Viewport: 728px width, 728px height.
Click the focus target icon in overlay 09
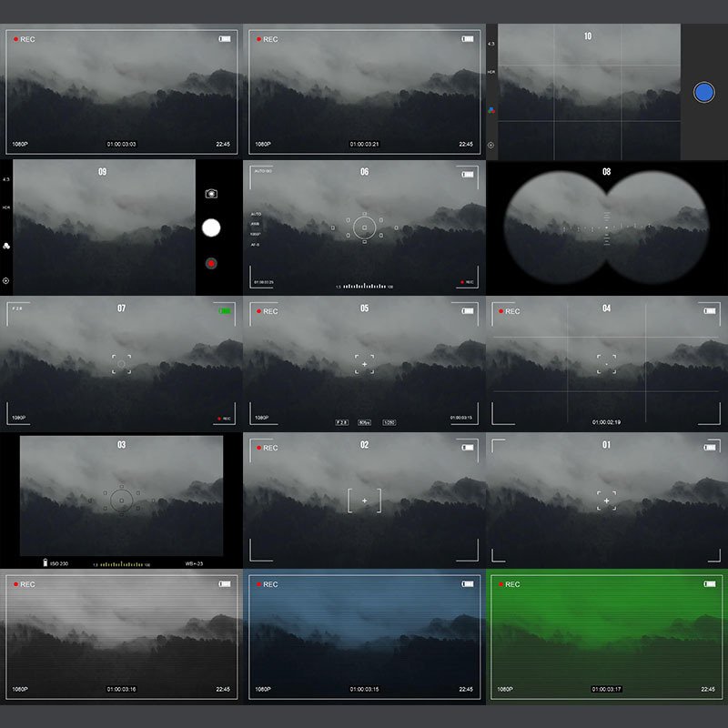(6, 281)
